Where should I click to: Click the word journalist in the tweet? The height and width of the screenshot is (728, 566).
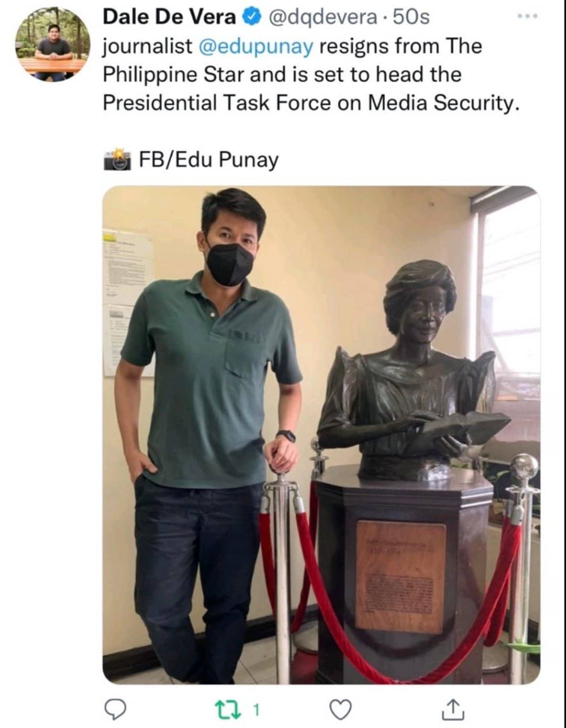pos(147,46)
